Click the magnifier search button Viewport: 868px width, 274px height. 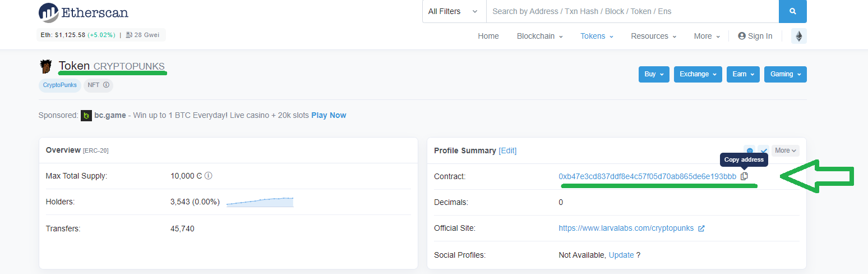[x=792, y=11]
